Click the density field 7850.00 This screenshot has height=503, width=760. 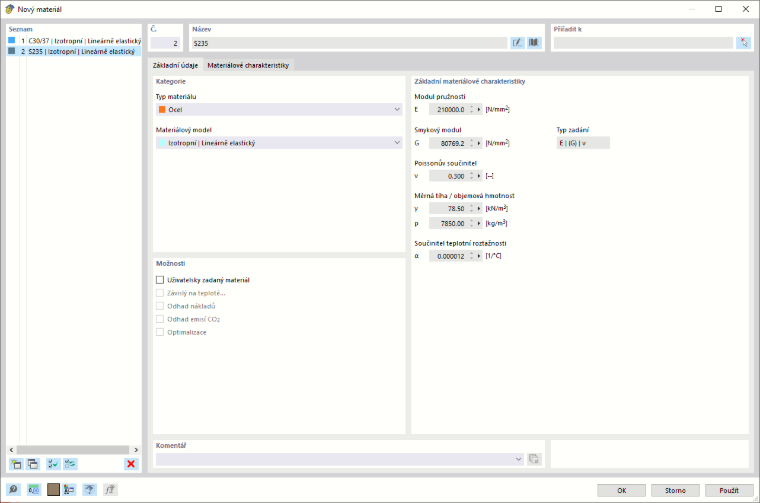pyautogui.click(x=448, y=223)
